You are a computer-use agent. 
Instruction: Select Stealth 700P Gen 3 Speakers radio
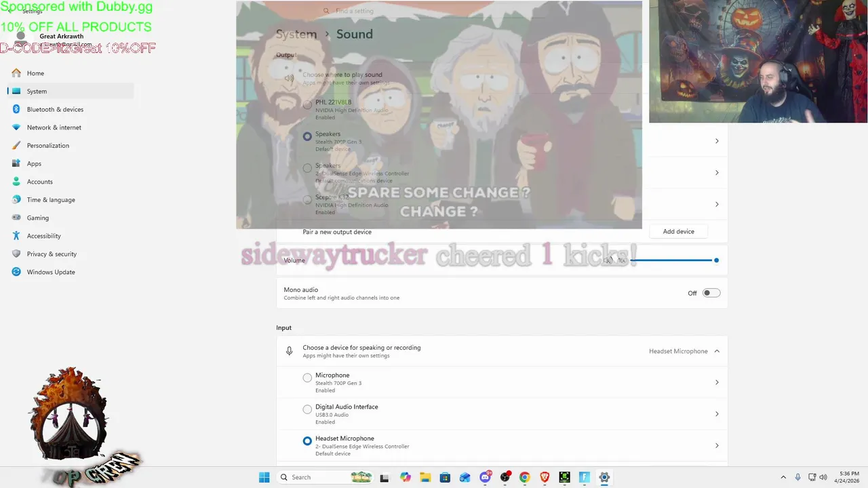(x=307, y=136)
